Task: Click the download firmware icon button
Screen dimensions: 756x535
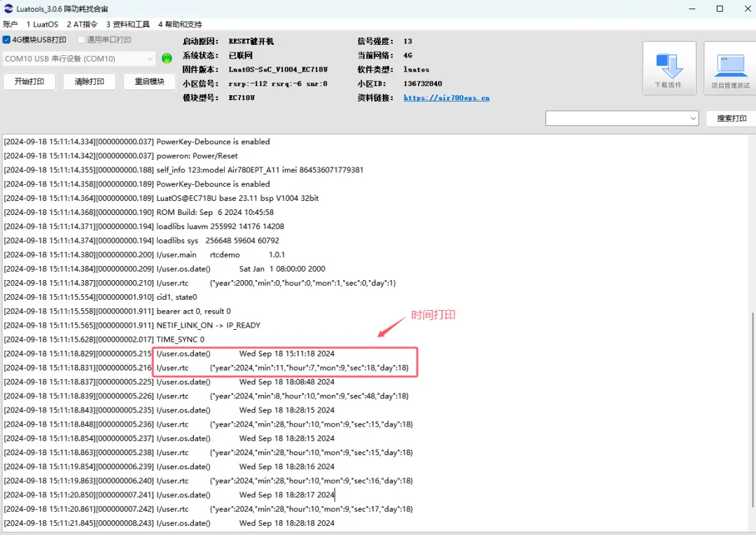Action: (x=668, y=68)
